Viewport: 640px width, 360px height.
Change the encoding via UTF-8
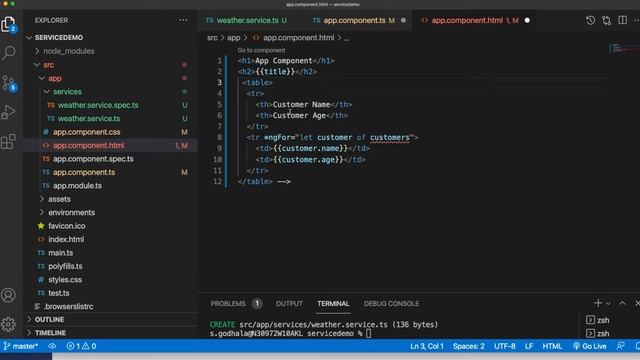504,346
